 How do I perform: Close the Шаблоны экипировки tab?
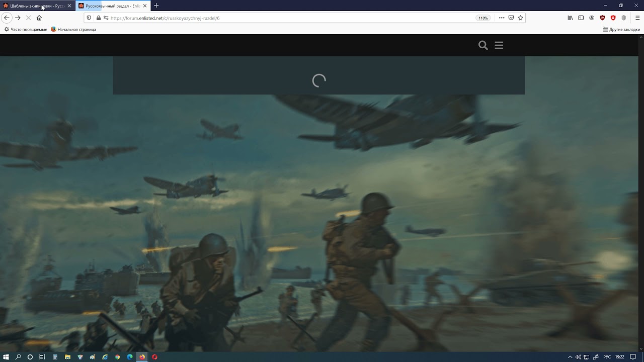tap(69, 6)
